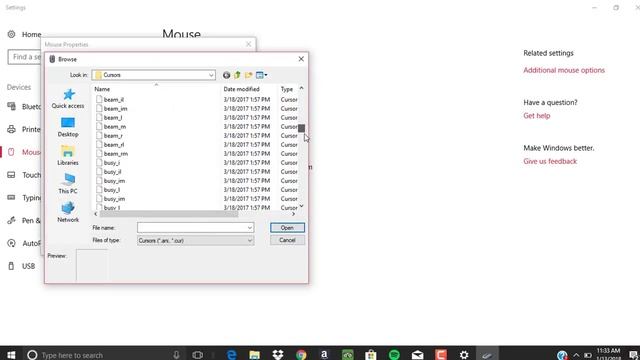This screenshot has width=640, height=360.
Task: Open Microsoft Store from taskbar
Action: (x=371, y=355)
